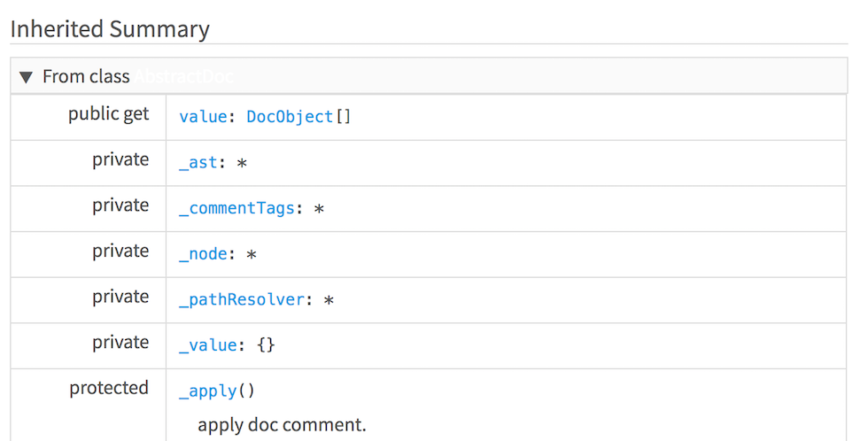
Task: Click the private label beside _ast
Action: coord(120,159)
